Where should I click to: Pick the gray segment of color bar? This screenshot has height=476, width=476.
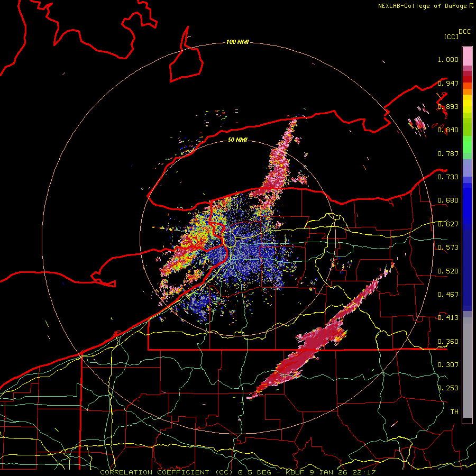tap(467, 368)
